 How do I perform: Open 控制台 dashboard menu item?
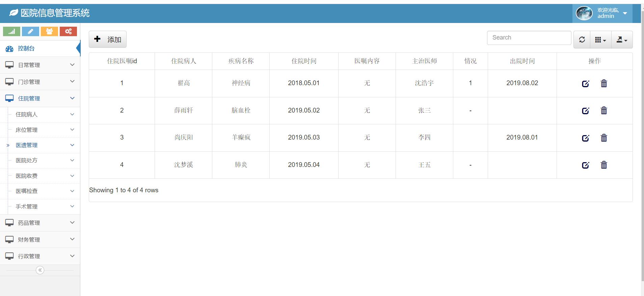pos(40,48)
